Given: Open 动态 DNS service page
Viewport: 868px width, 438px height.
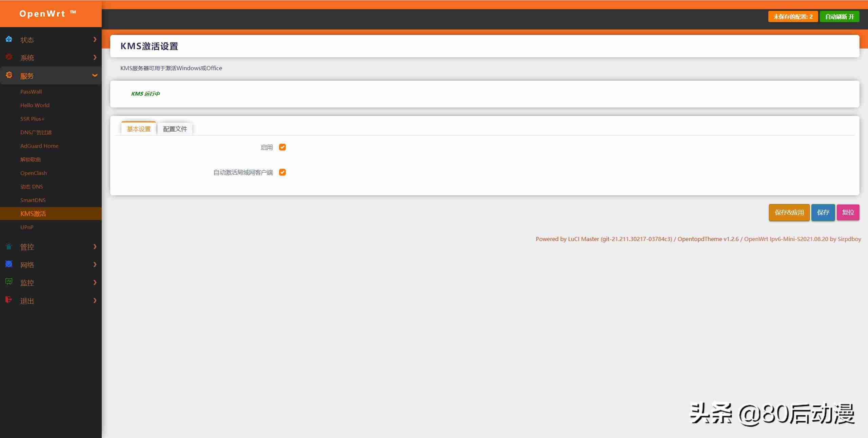Looking at the screenshot, I should pyautogui.click(x=31, y=186).
